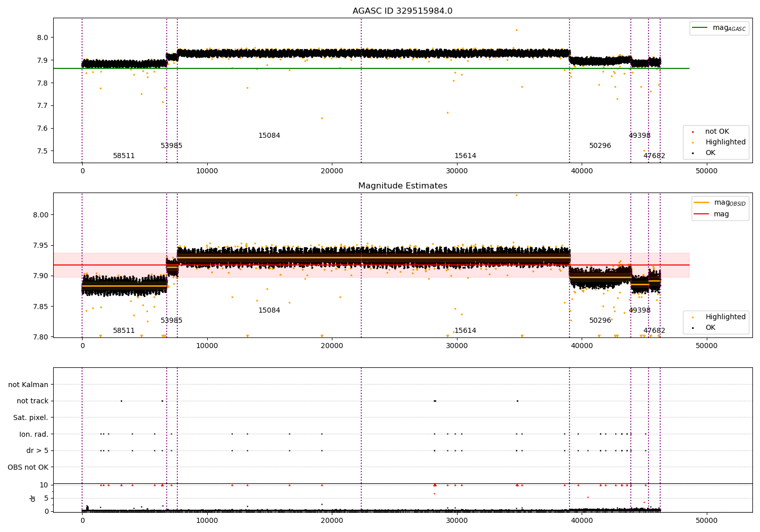Click x-tick 20000 under the top plot
The image size is (760, 532).
pos(332,171)
